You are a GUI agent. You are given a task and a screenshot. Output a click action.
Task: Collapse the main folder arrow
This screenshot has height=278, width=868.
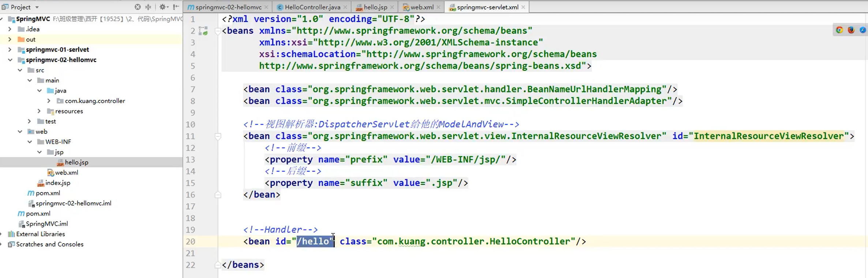pos(30,80)
